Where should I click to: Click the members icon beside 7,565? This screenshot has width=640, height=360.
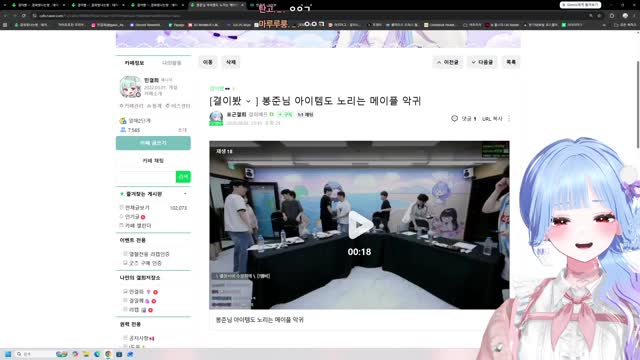click(123, 130)
